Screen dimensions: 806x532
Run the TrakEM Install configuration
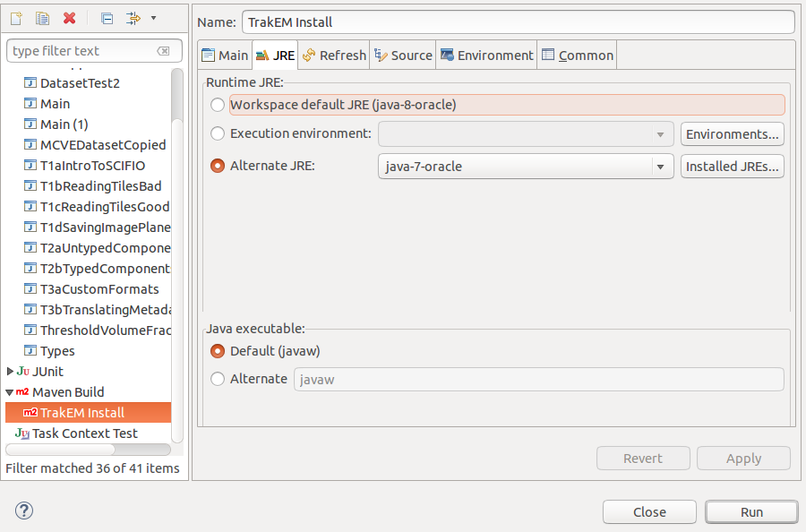point(750,511)
